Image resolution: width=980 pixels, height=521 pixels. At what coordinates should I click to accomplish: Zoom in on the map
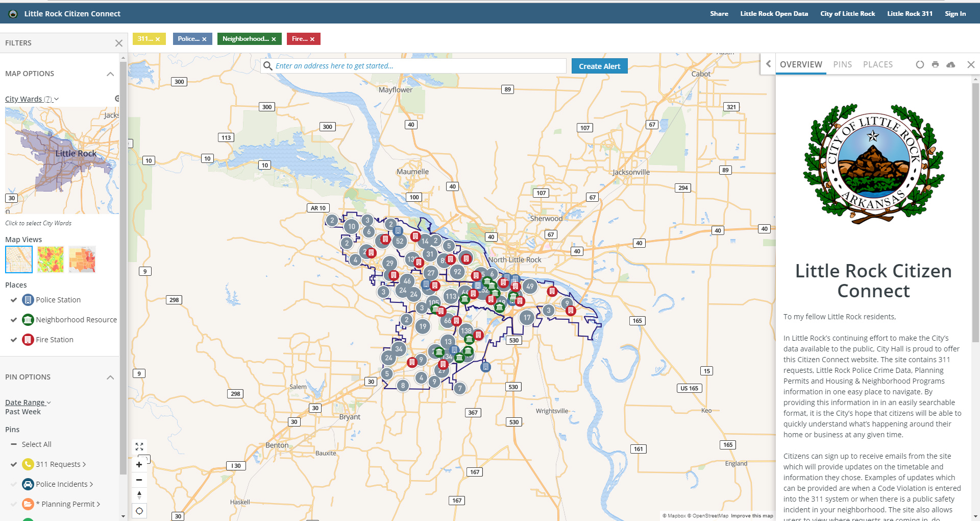[139, 465]
